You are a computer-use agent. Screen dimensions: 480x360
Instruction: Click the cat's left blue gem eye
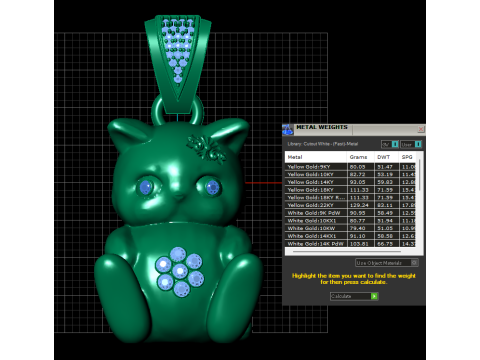(146, 187)
